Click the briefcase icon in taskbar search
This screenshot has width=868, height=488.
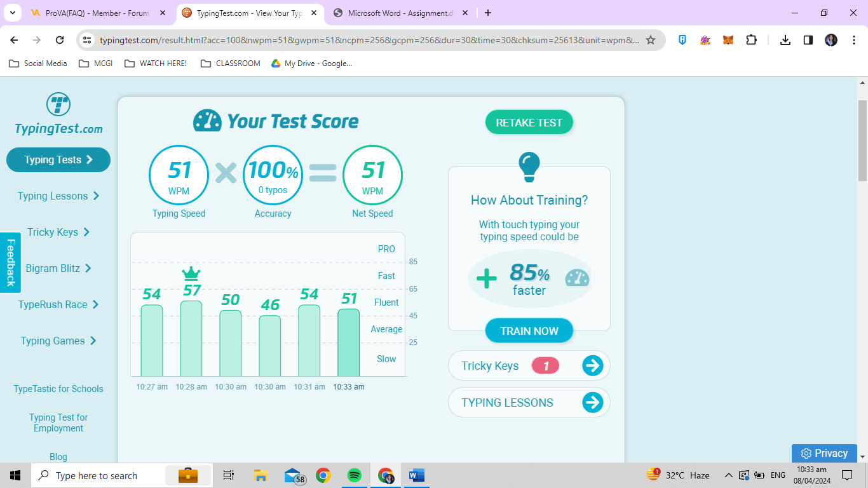coord(188,475)
